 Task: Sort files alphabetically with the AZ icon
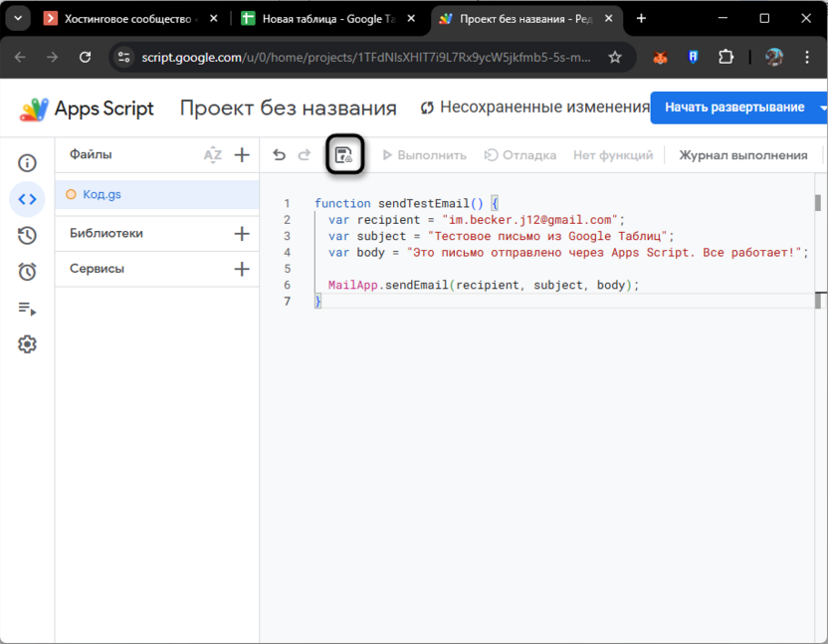(x=212, y=154)
